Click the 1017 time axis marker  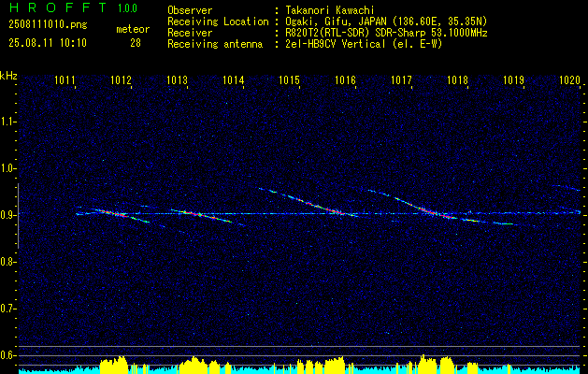pyautogui.click(x=401, y=80)
